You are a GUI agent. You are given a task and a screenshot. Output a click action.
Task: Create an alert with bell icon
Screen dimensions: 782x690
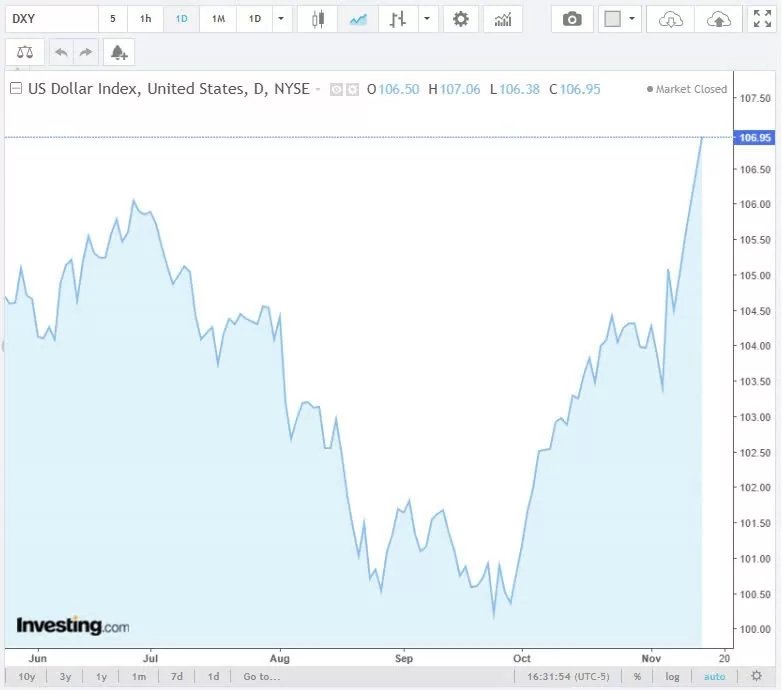tap(118, 52)
